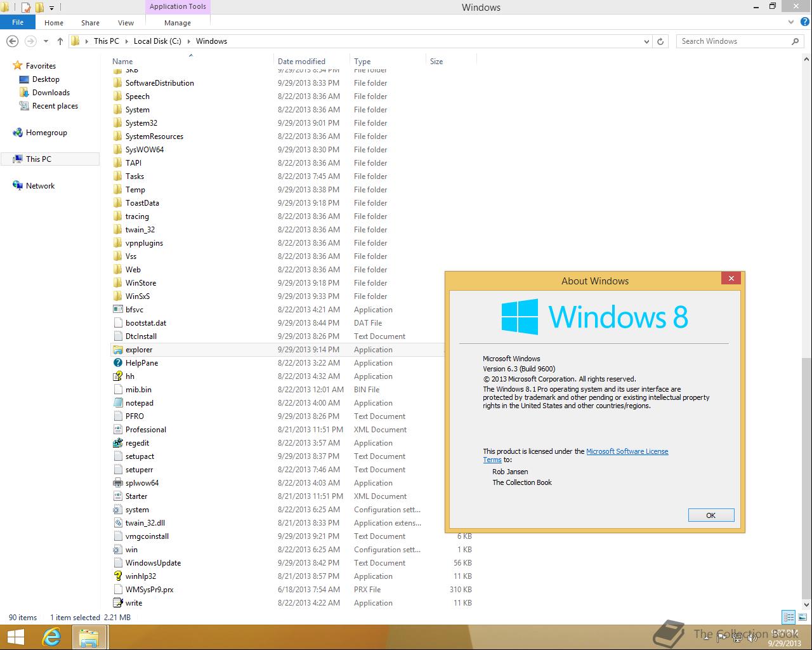Viewport: 812px width, 650px height.
Task: Click the winhlp32 application icon
Action: click(x=117, y=576)
